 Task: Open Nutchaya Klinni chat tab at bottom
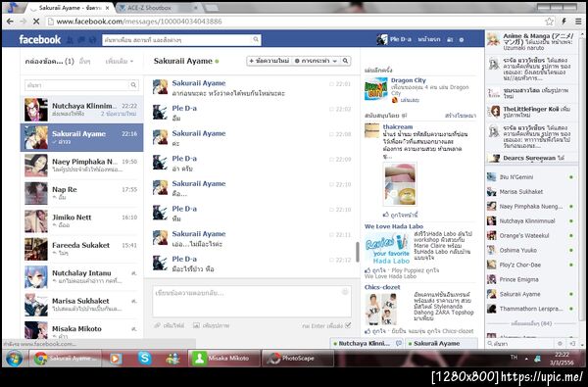tap(367, 343)
